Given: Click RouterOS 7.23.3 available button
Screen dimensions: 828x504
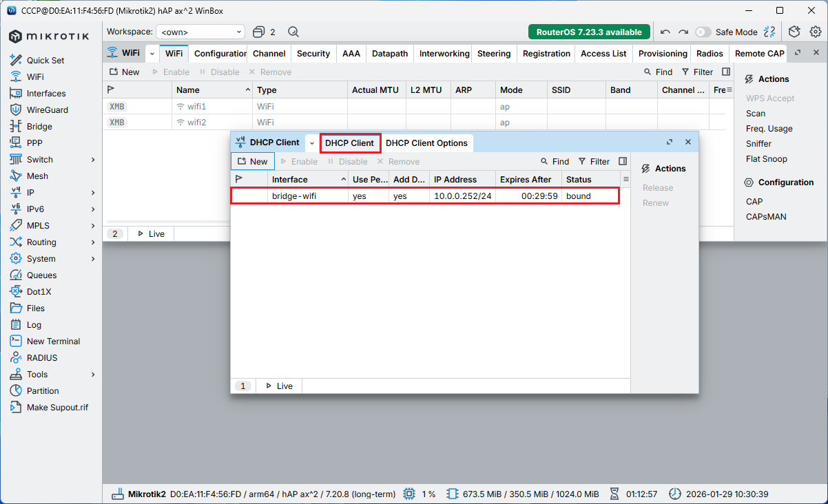Looking at the screenshot, I should [x=590, y=32].
